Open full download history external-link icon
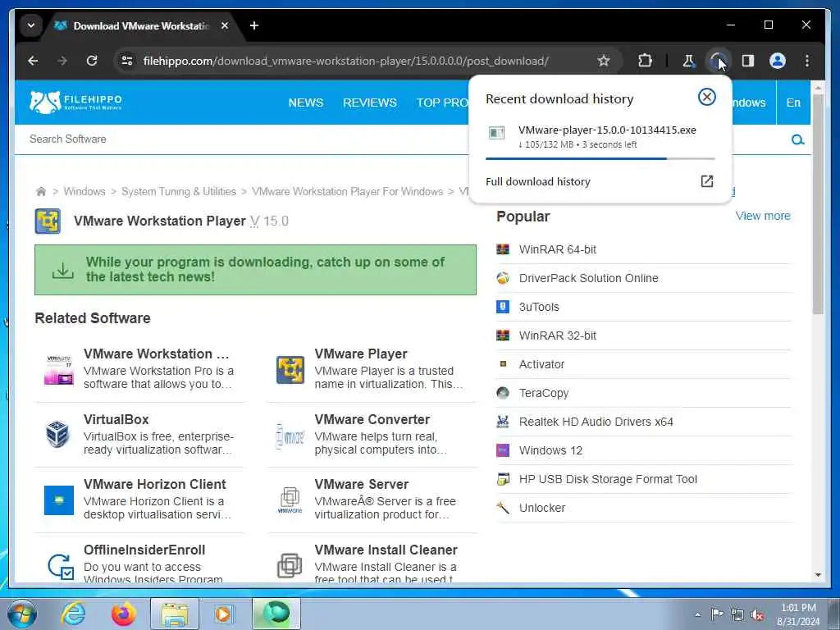This screenshot has width=840, height=630. [707, 181]
